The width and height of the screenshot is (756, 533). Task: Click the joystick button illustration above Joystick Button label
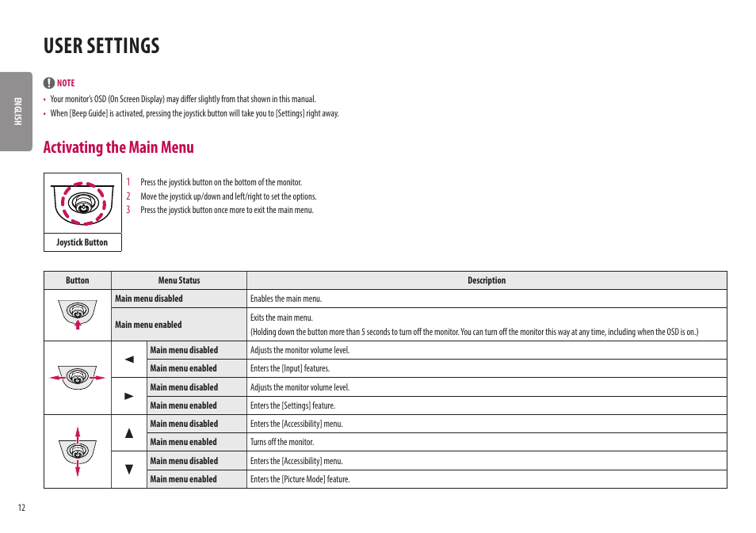(82, 204)
